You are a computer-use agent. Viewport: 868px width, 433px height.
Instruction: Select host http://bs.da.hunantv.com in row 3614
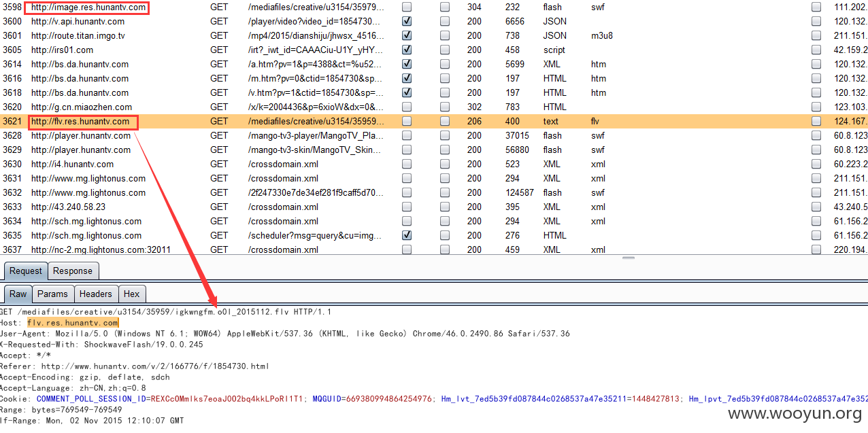click(x=80, y=65)
